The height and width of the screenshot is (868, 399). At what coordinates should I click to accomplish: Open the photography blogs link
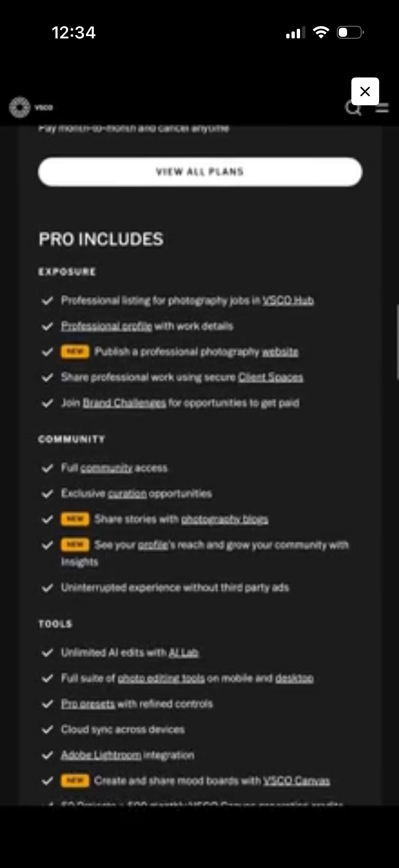[x=225, y=519]
